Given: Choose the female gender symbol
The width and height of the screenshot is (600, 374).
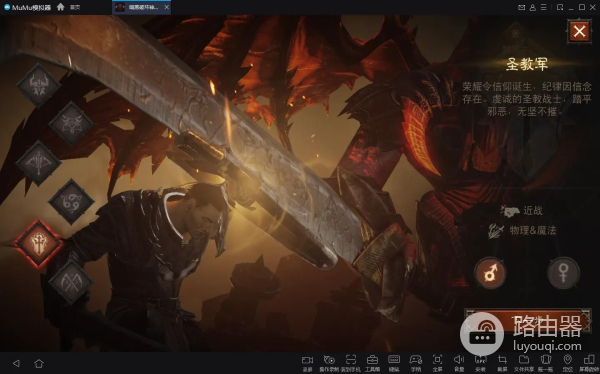Looking at the screenshot, I should pos(563,273).
